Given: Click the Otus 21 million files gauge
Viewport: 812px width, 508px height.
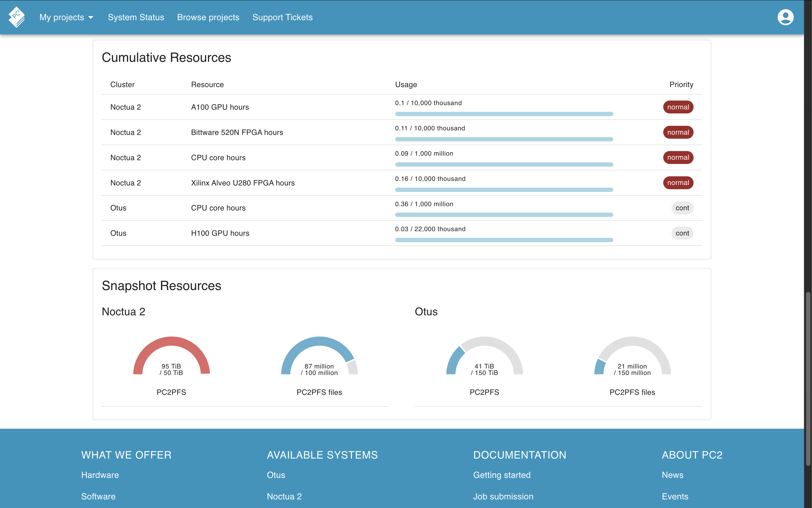Looking at the screenshot, I should click(x=632, y=355).
